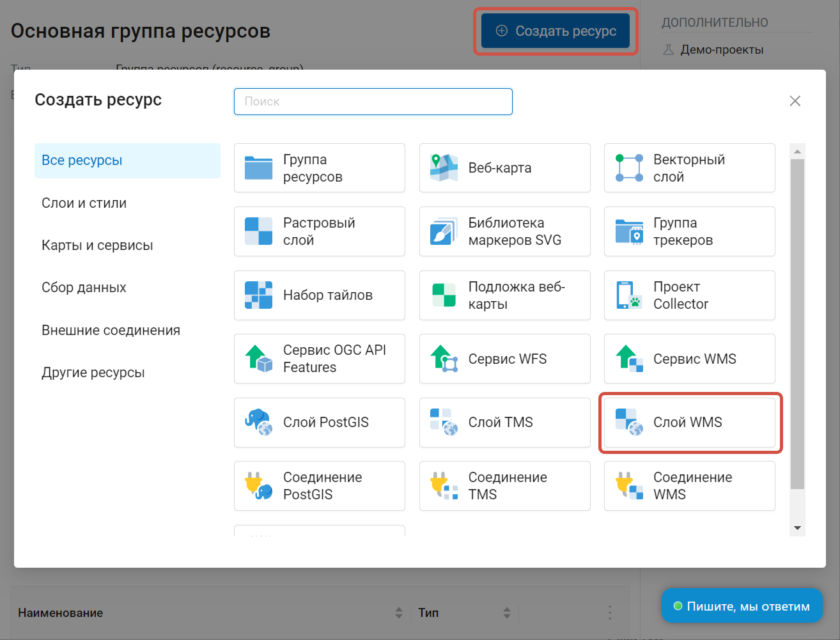
Task: Sort table by Тип column arrows
Action: (x=507, y=613)
